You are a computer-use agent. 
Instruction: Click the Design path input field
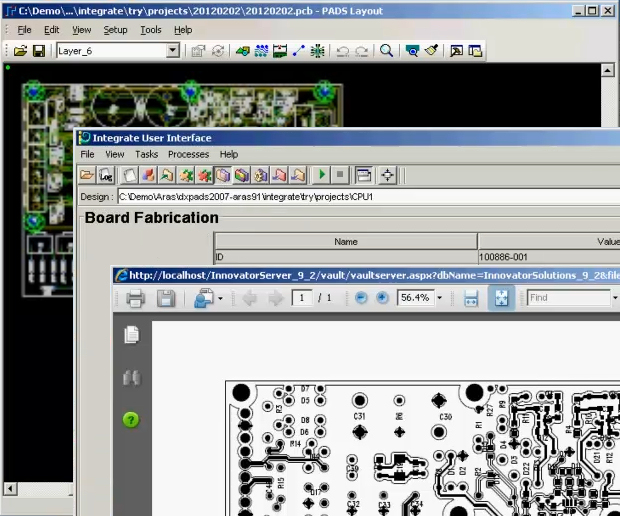coord(369,197)
